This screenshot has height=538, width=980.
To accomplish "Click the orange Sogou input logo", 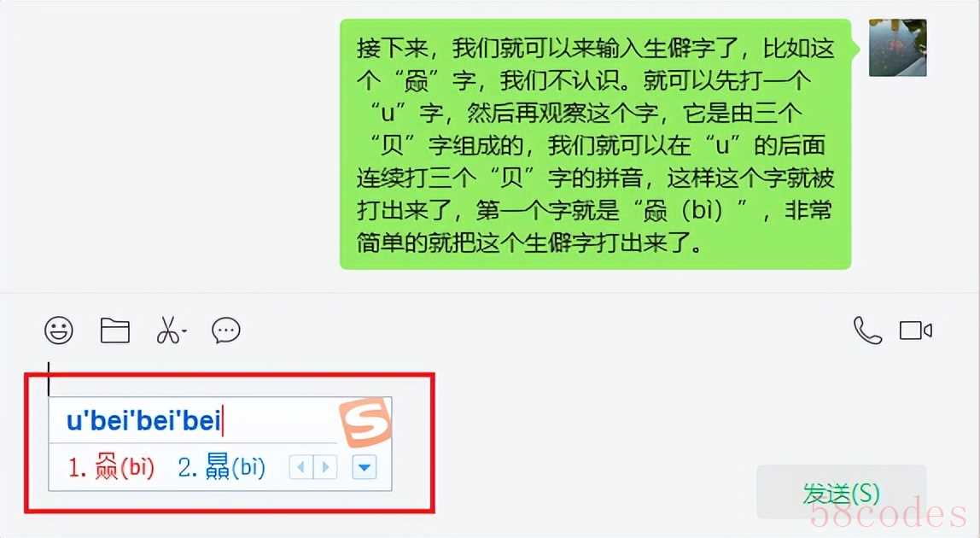I will coord(365,422).
